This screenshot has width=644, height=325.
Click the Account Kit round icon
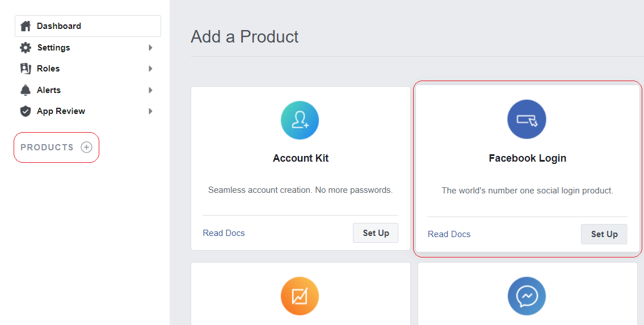(300, 120)
